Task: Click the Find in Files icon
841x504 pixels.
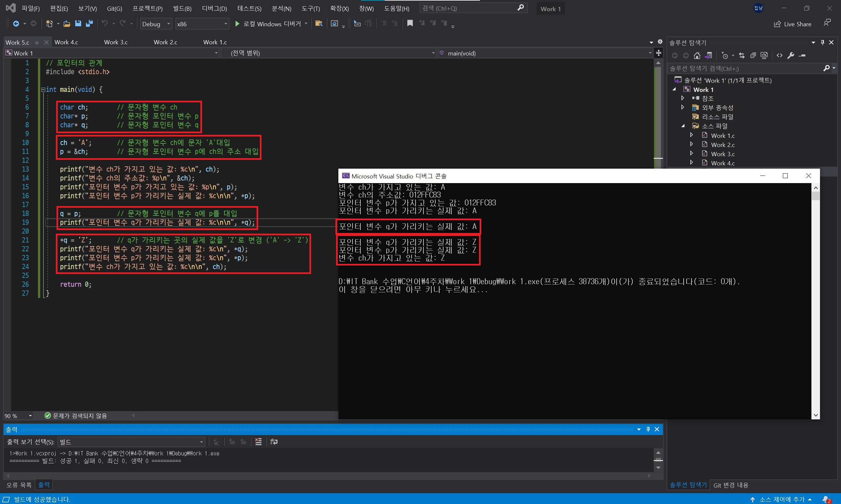Action: tap(319, 23)
